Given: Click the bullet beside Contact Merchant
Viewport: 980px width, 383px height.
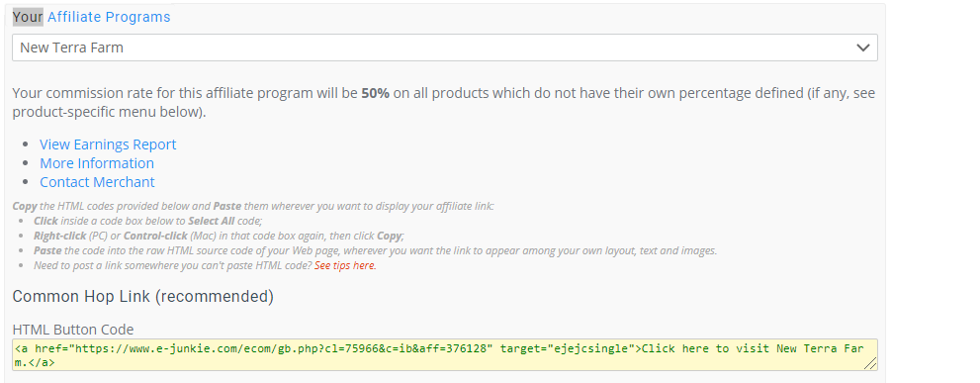Looking at the screenshot, I should tap(26, 182).
